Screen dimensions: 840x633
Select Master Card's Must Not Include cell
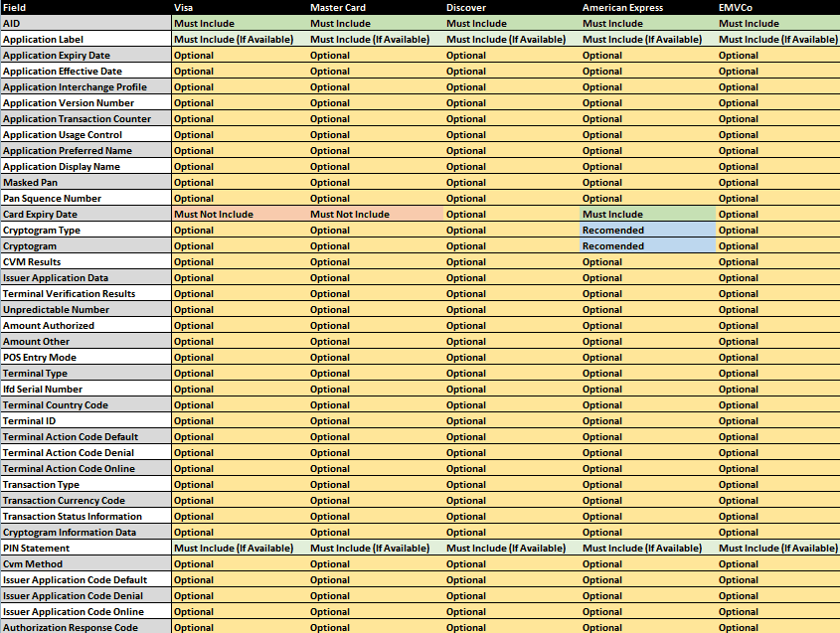point(376,214)
